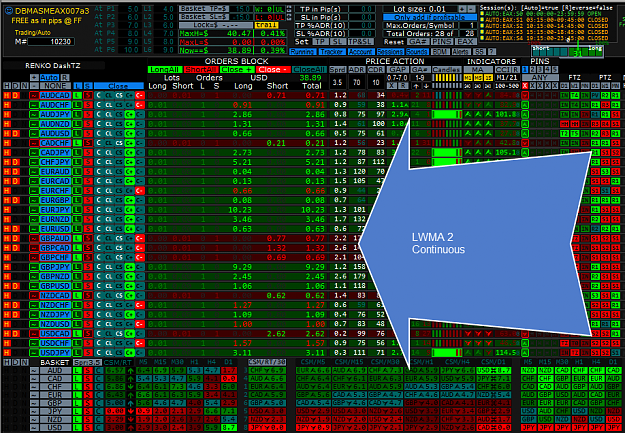Click the smiley face icon beside DBMASMEAX007a3
Viewport: 625px width, 433px height.
(x=10, y=11)
